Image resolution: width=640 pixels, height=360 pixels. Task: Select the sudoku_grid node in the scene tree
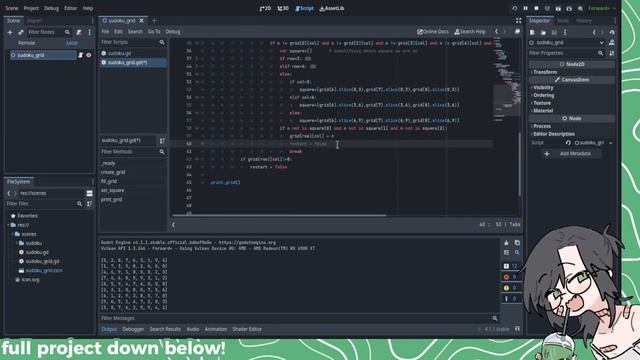42,55
